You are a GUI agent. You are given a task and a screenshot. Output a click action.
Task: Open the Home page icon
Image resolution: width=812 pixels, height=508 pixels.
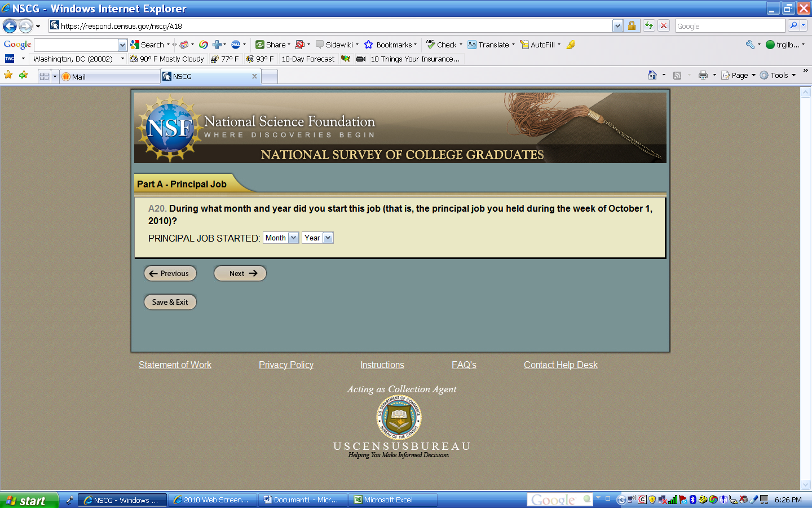point(652,75)
